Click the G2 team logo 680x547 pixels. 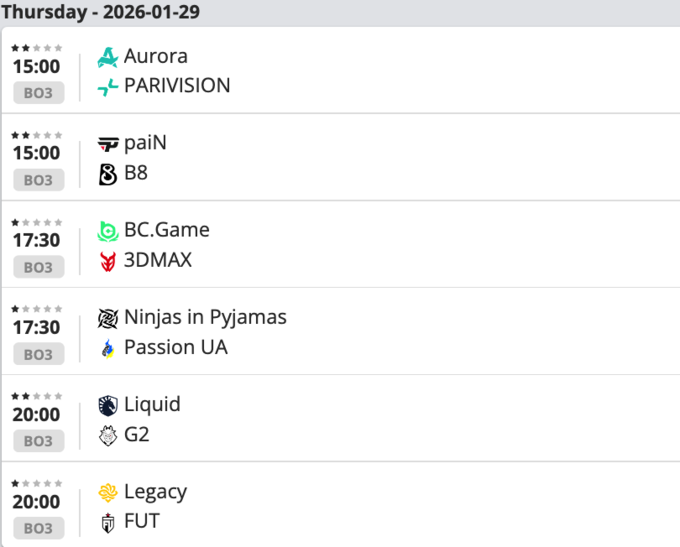(x=108, y=435)
